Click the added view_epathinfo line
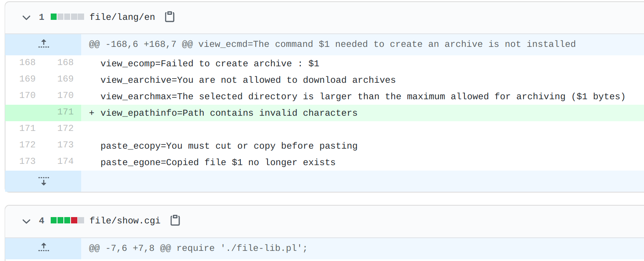Viewport: 644px width, 261px height. point(229,113)
